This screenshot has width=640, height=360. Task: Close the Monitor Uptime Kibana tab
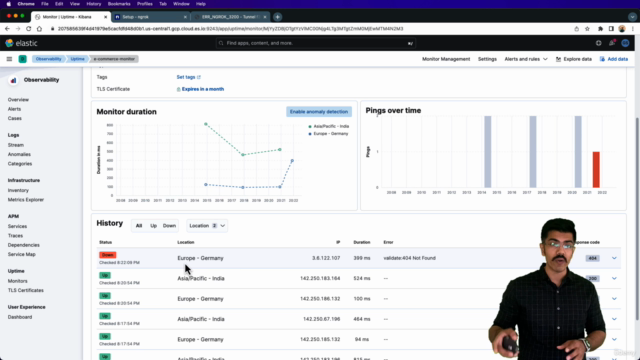pos(105,17)
